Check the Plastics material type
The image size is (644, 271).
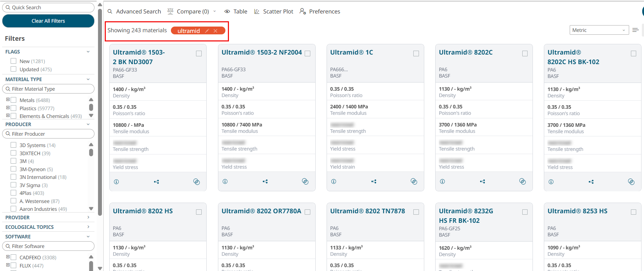[x=13, y=108]
